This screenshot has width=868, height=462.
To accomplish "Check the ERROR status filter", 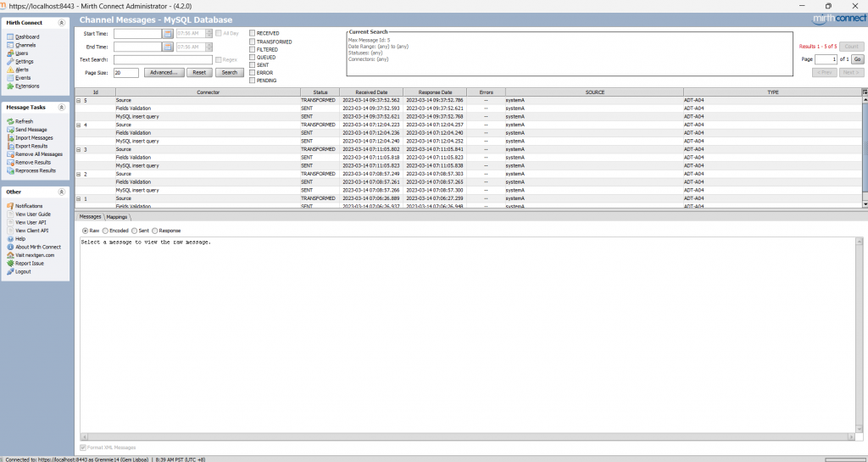I will pos(253,73).
